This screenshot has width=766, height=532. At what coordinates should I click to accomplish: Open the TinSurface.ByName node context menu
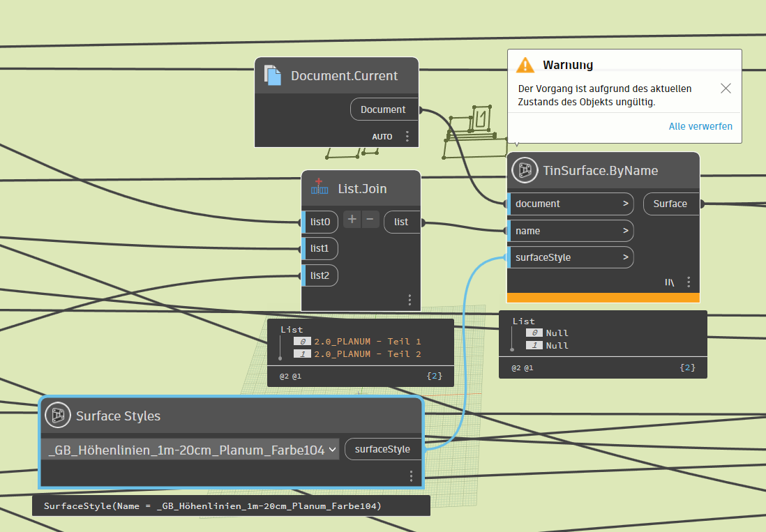[689, 282]
